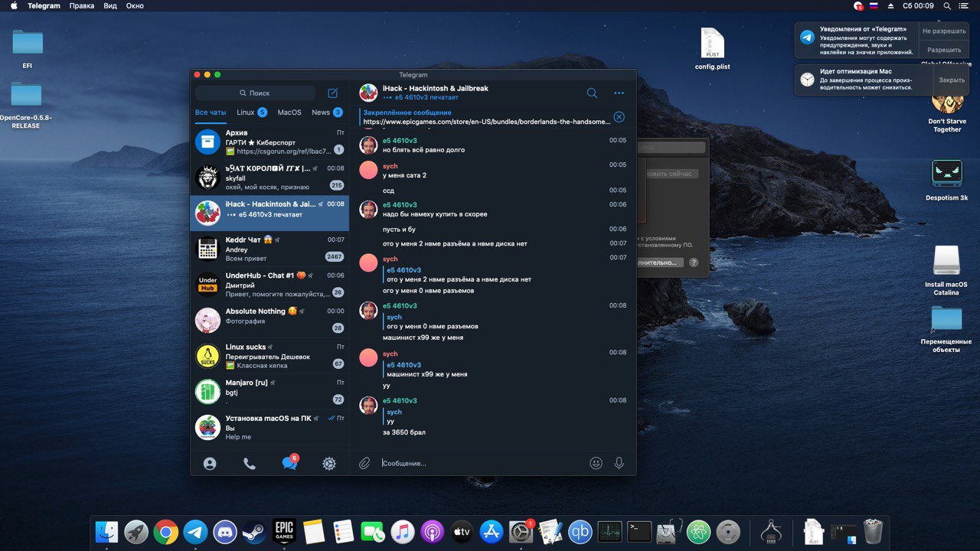This screenshot has height=551, width=980.
Task: Select the OpenCore-0.5.8-RELEASE folder
Action: 26,105
